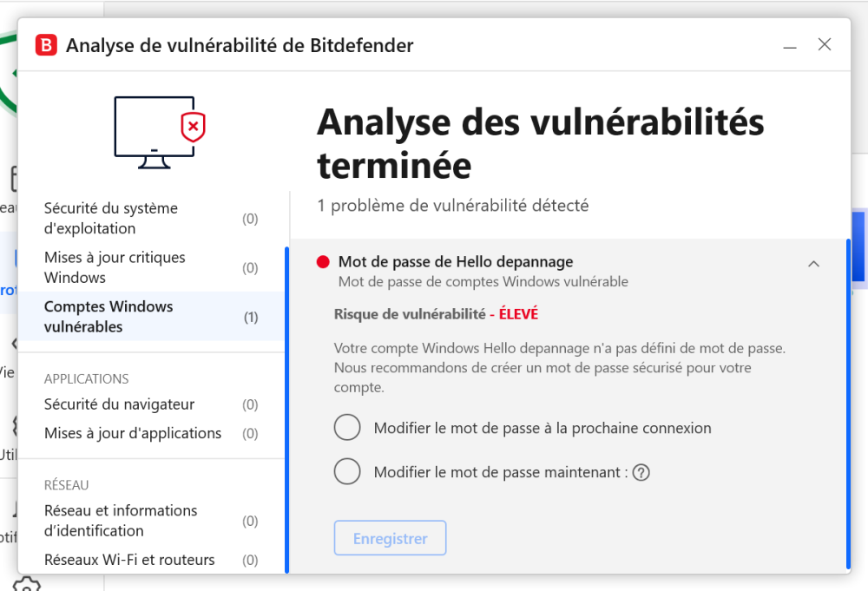
Task: Close the vulnerability scan window
Action: click(825, 44)
